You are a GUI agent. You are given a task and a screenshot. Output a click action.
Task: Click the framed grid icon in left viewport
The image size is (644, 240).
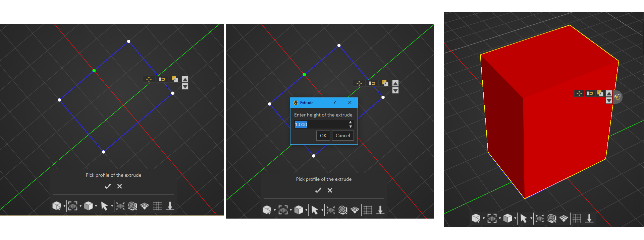click(x=73, y=206)
